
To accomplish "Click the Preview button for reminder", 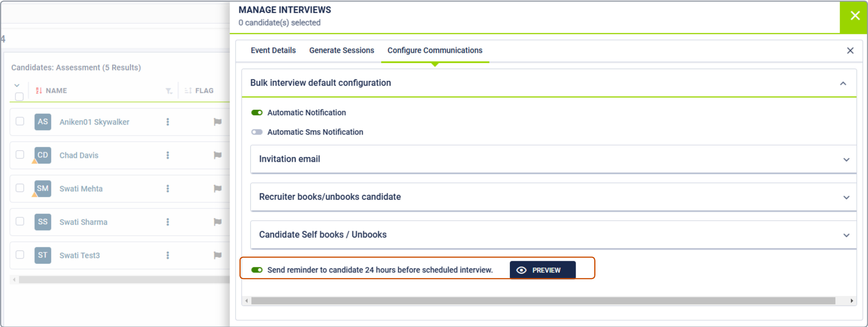I will pyautogui.click(x=542, y=270).
